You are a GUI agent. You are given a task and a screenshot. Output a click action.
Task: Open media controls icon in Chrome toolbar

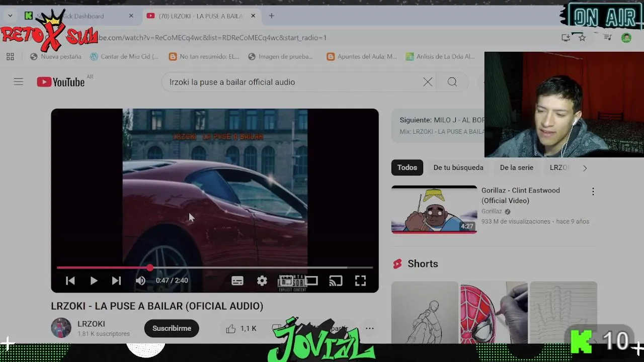pyautogui.click(x=608, y=38)
